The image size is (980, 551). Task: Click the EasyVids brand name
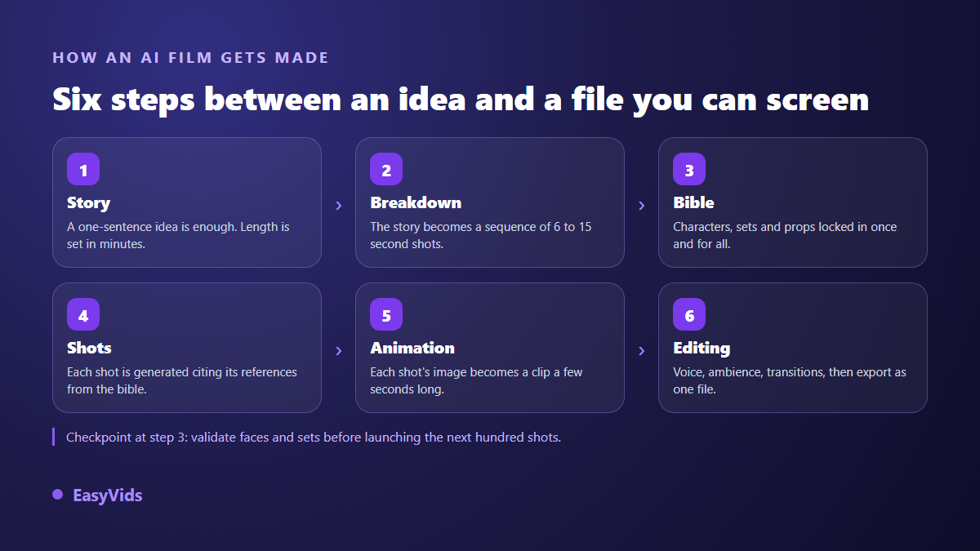(107, 495)
